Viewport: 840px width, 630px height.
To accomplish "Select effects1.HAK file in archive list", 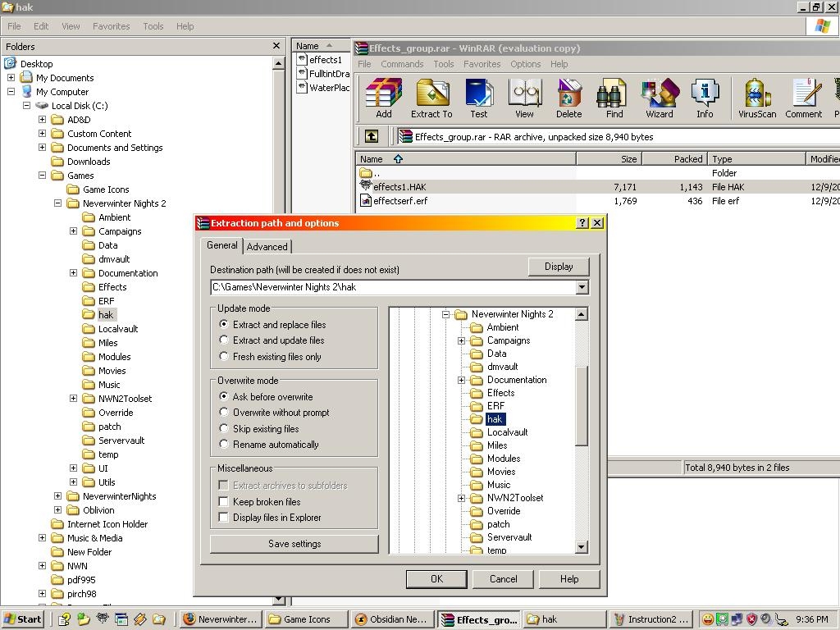I will click(x=399, y=187).
